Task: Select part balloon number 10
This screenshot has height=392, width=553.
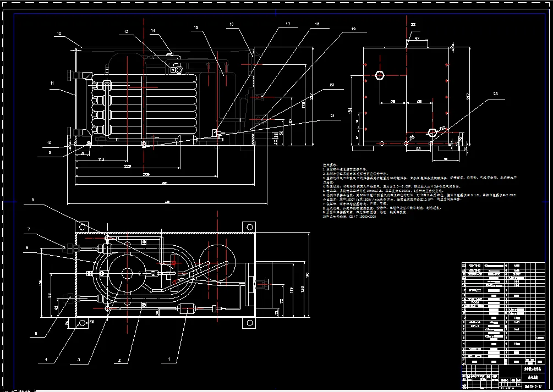Action: click(x=49, y=143)
